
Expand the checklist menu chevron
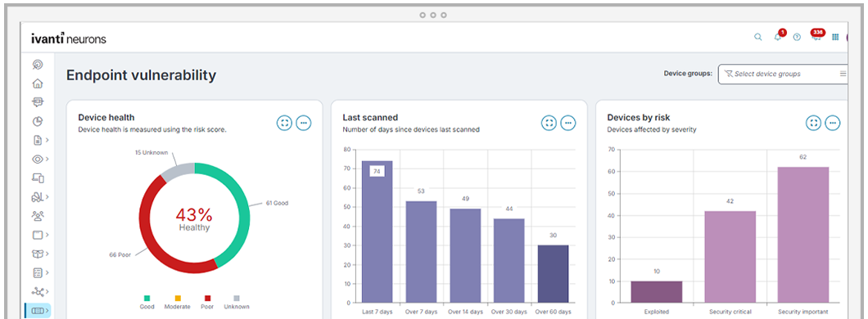coord(47,272)
